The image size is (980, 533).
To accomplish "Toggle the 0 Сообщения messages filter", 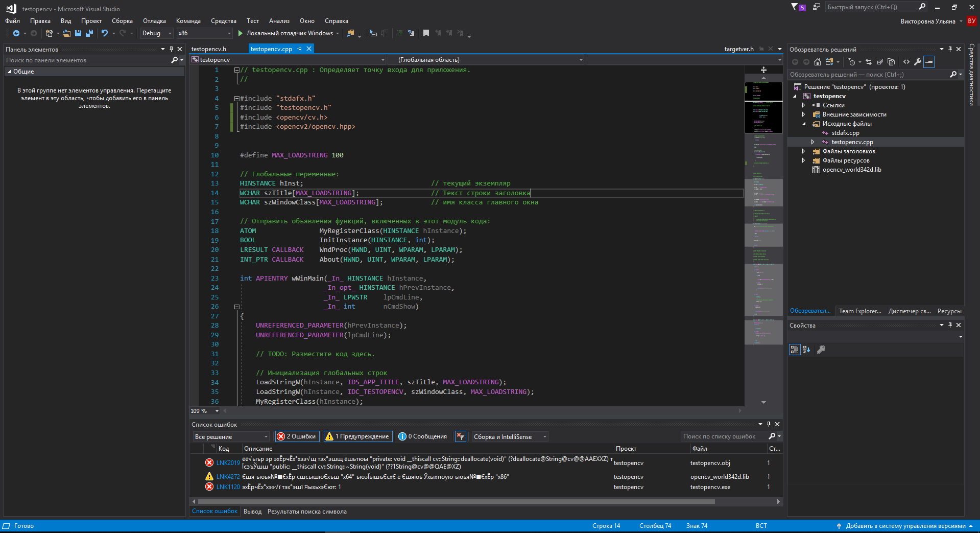I will (422, 436).
